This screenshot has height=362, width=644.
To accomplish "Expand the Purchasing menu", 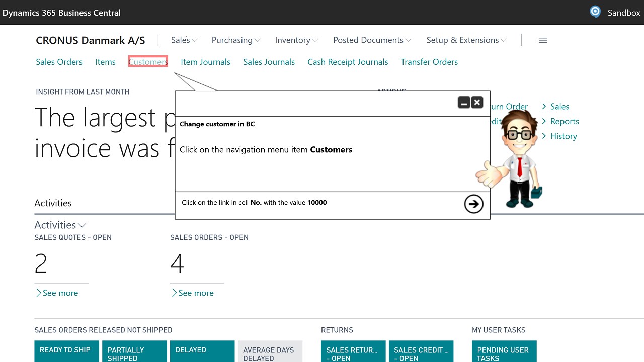I will click(x=236, y=40).
